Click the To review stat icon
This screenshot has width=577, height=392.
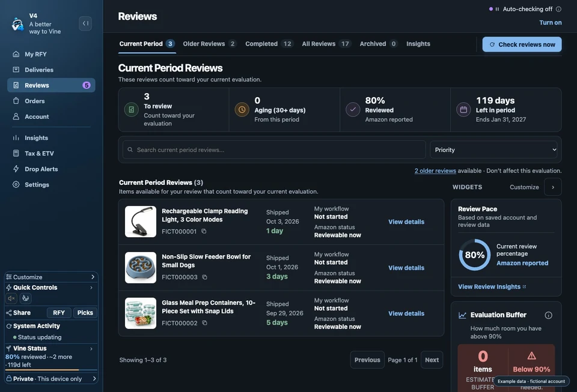132,109
